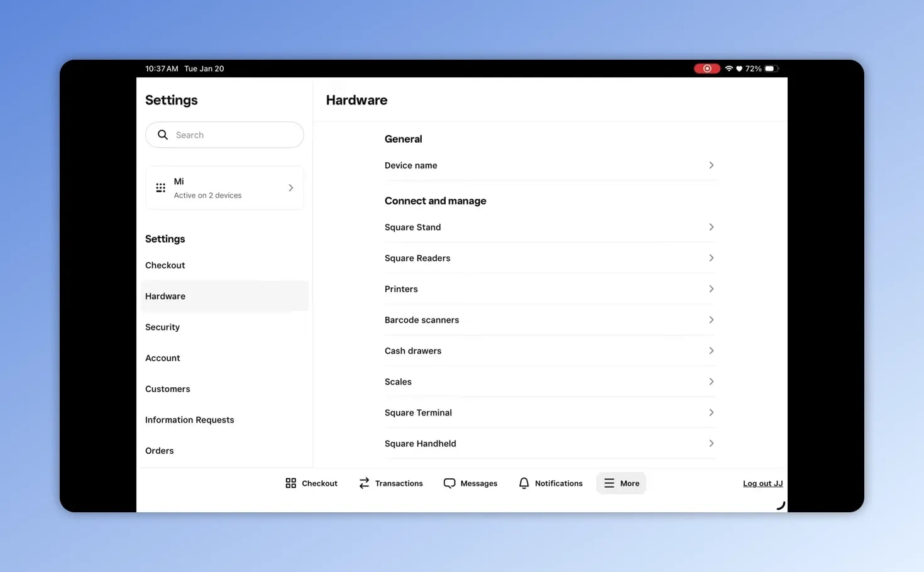Image resolution: width=924 pixels, height=572 pixels.
Task: Click the 72% battery percentage text
Action: 754,69
